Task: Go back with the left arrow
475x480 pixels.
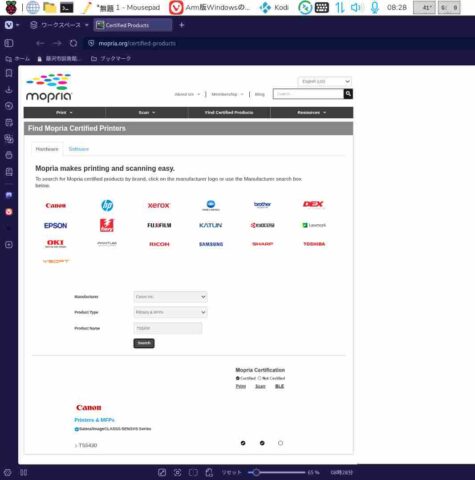Action: [40, 43]
